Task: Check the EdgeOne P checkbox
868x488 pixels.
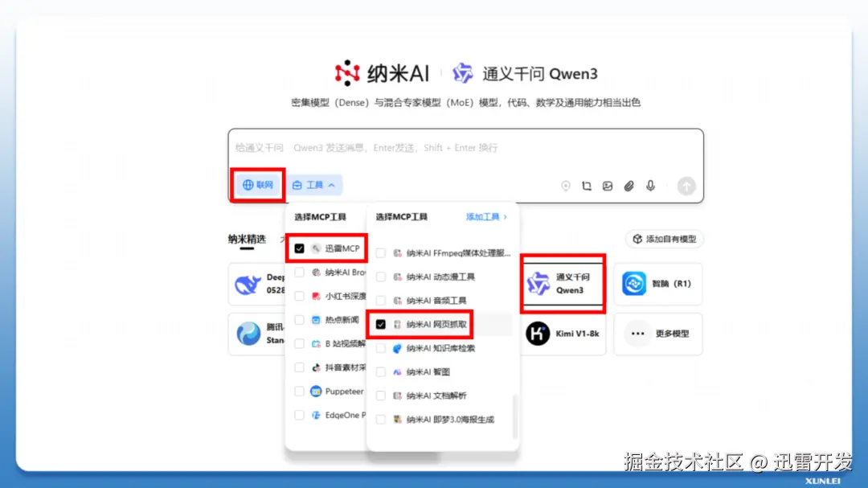Action: pyautogui.click(x=300, y=416)
